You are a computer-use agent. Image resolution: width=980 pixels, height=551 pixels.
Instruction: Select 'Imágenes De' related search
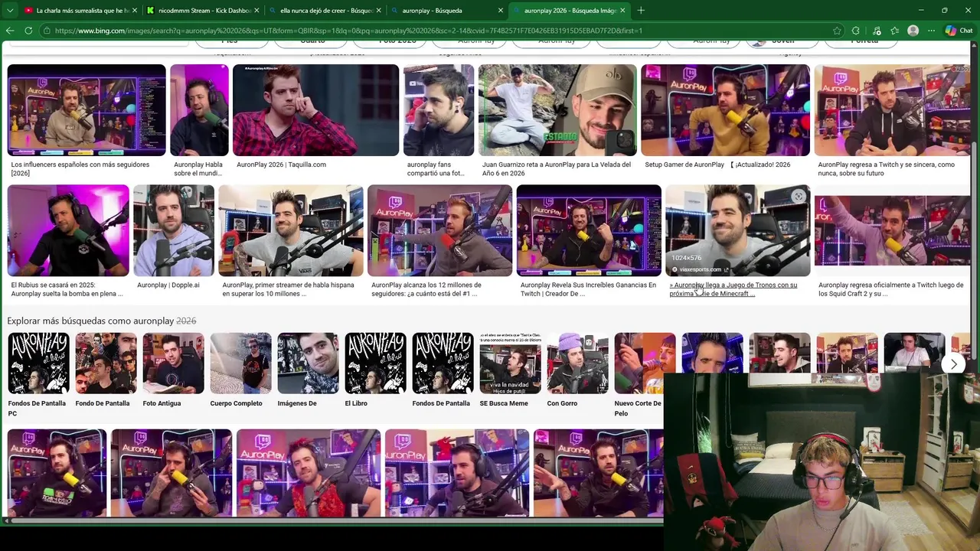308,370
